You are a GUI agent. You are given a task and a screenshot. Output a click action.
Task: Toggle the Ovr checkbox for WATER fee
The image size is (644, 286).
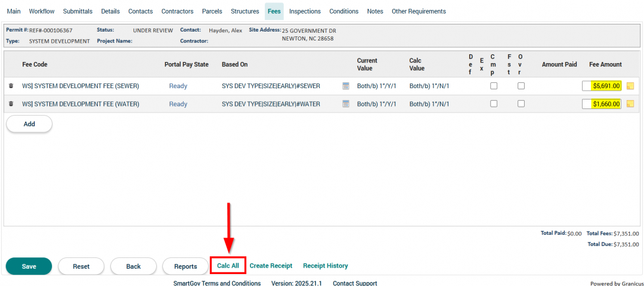pyautogui.click(x=521, y=104)
